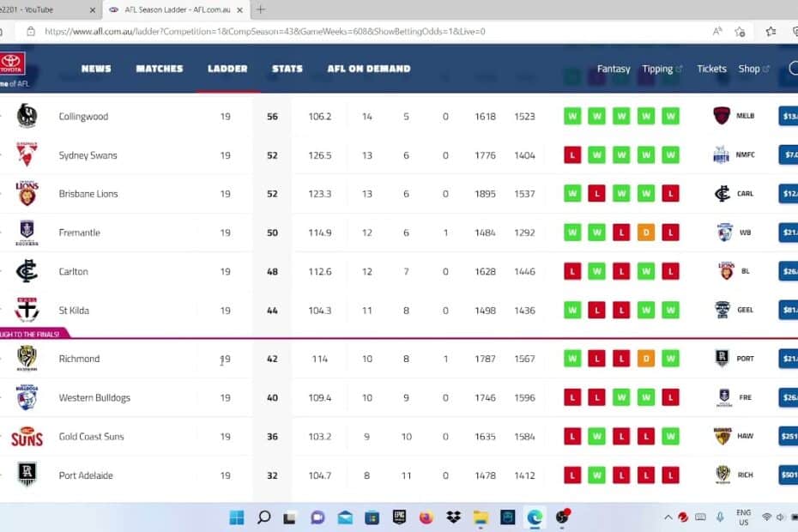Open Epic Games launcher from taskbar
This screenshot has height=532, width=798.
399,517
